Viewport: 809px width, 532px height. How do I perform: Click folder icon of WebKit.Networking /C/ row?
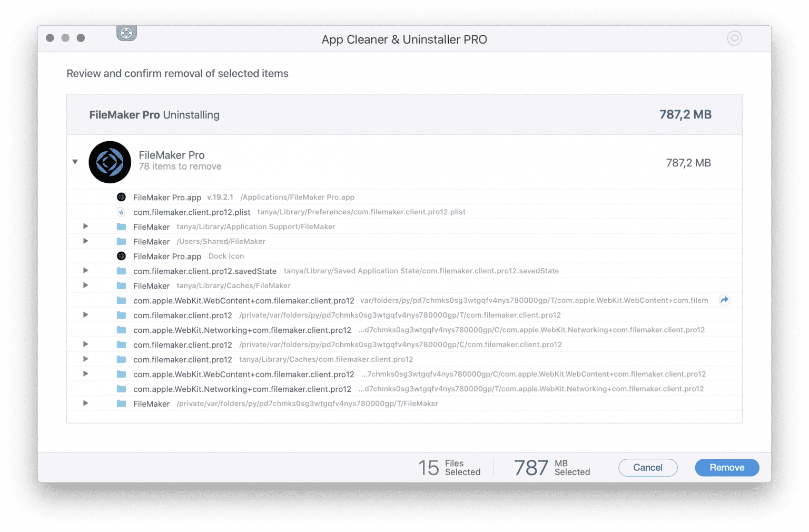click(121, 330)
